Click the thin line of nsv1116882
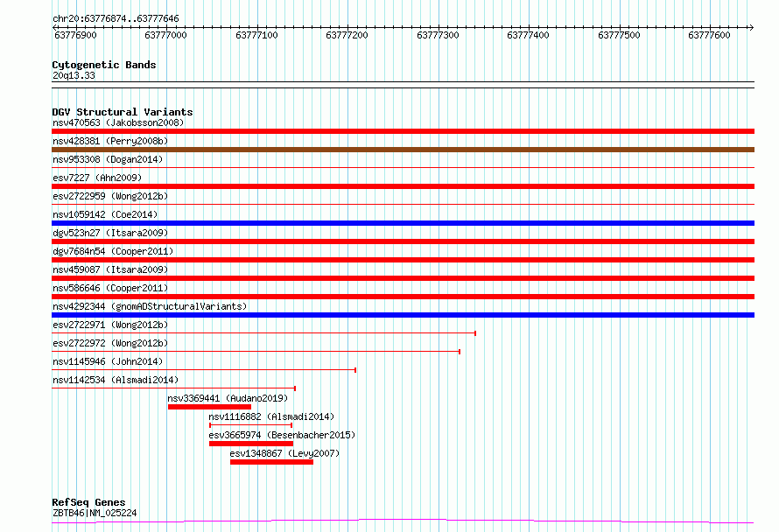This screenshot has height=532, width=779. (251, 425)
